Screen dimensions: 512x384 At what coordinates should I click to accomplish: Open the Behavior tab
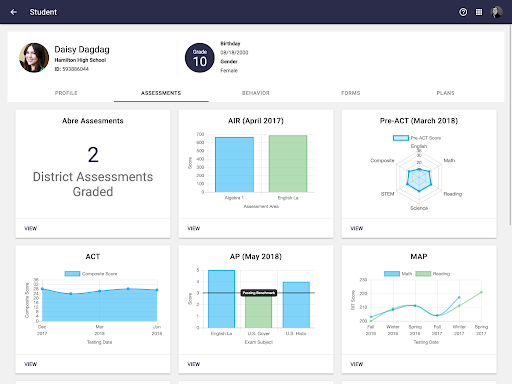[x=256, y=93]
